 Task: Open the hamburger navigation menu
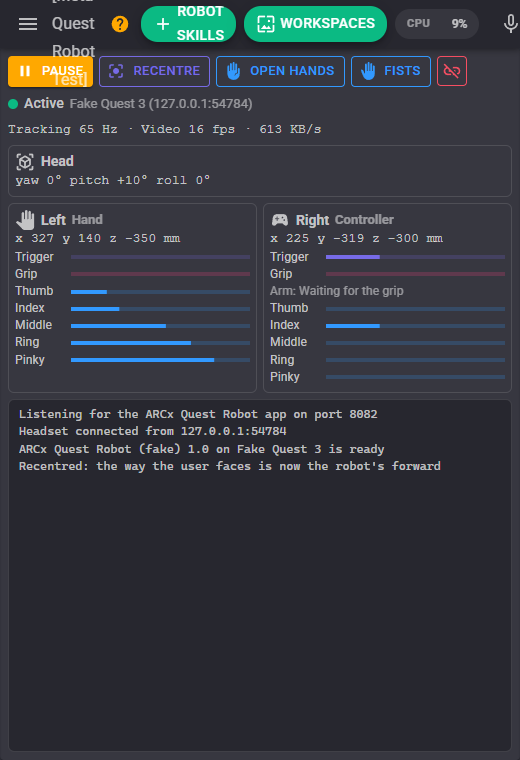[x=28, y=24]
